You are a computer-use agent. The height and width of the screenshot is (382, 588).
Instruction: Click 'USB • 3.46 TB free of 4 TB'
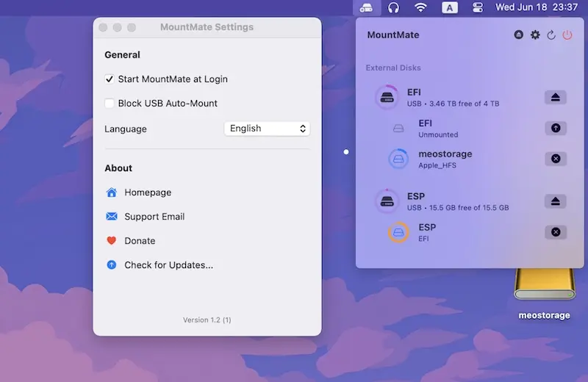pyautogui.click(x=453, y=104)
